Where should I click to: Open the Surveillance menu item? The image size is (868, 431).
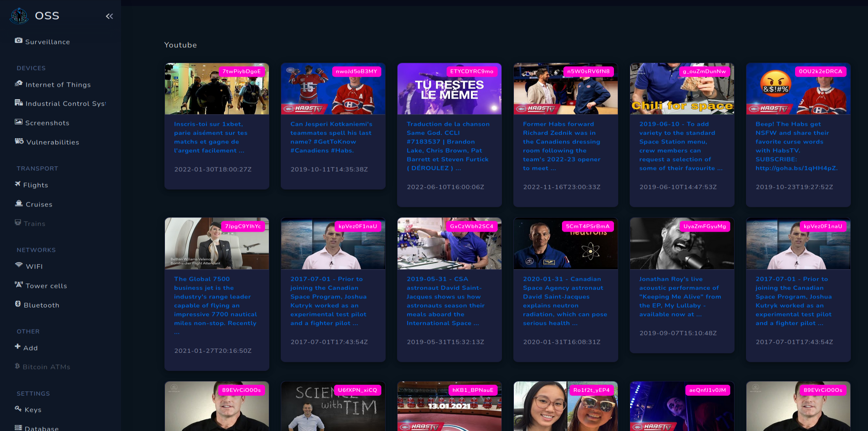tap(48, 42)
